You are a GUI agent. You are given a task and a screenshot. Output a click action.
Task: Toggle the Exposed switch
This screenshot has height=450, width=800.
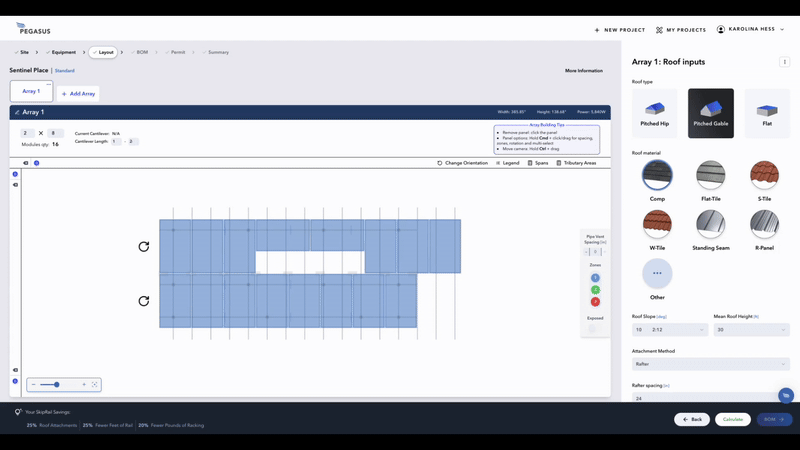(x=592, y=329)
